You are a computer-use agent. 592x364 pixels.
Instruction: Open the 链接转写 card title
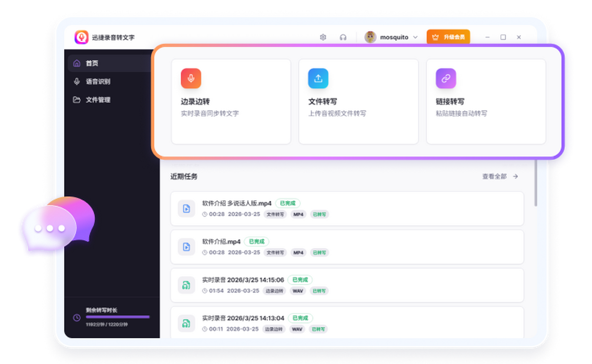click(x=450, y=102)
